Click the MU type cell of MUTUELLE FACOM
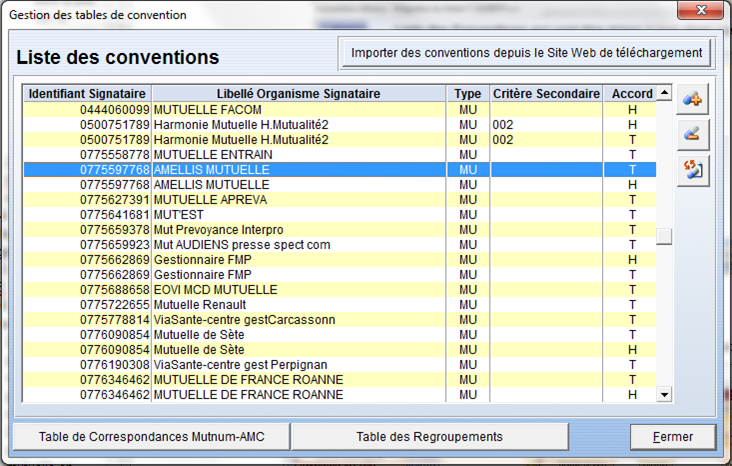732x466 pixels. [468, 110]
